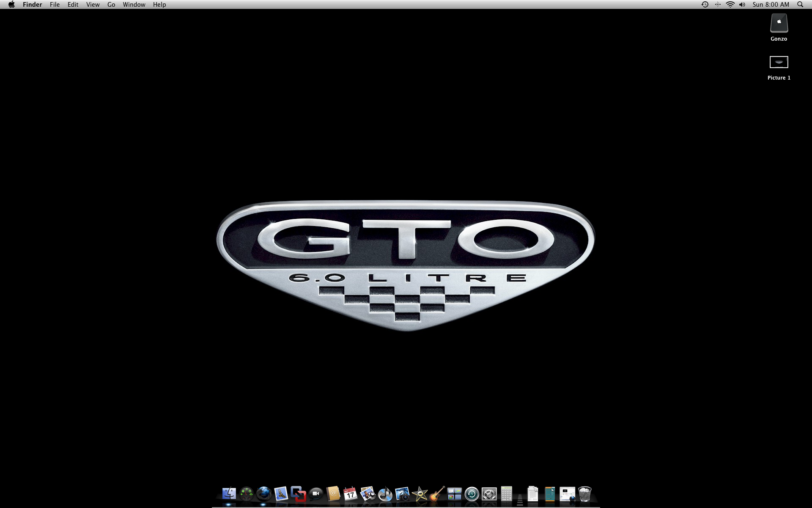
Task: Click the status icon left of Wi-Fi
Action: 718,4
